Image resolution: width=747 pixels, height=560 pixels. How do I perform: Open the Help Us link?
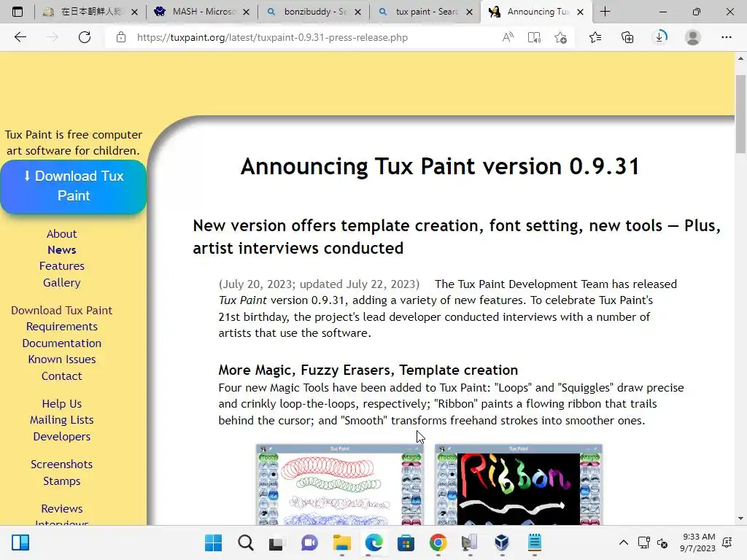pos(61,404)
